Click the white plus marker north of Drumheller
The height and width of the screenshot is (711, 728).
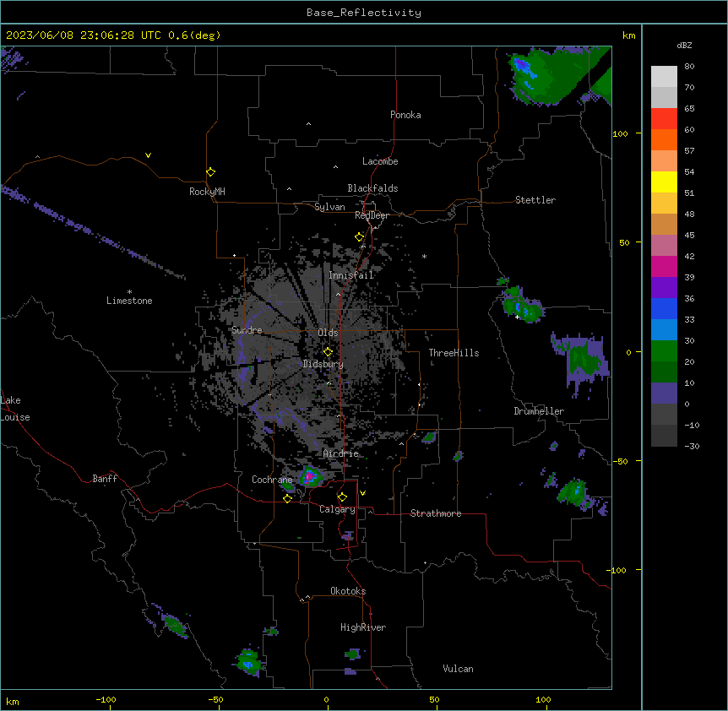pos(517,317)
